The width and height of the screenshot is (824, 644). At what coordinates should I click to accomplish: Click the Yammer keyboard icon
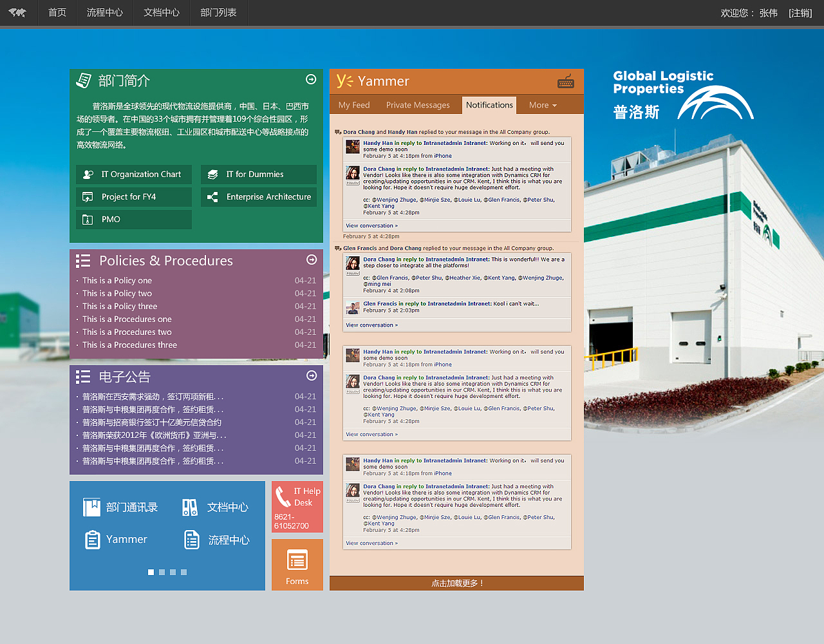pos(566,82)
